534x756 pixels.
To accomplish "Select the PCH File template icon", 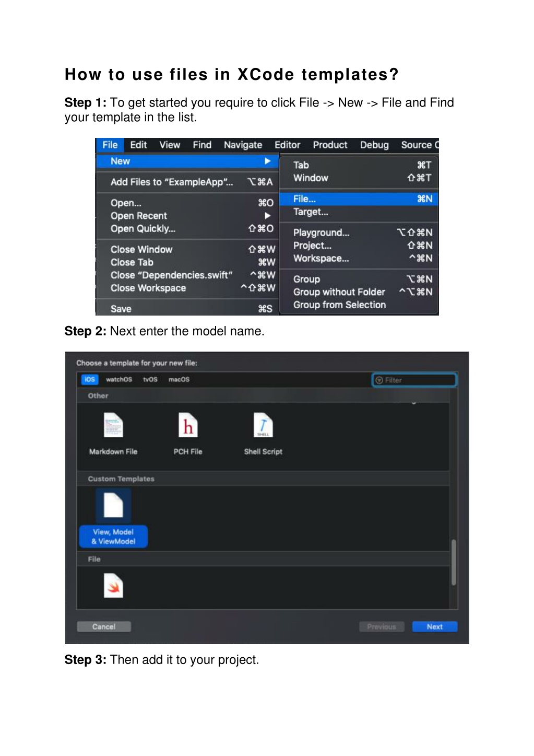I will 188,425.
